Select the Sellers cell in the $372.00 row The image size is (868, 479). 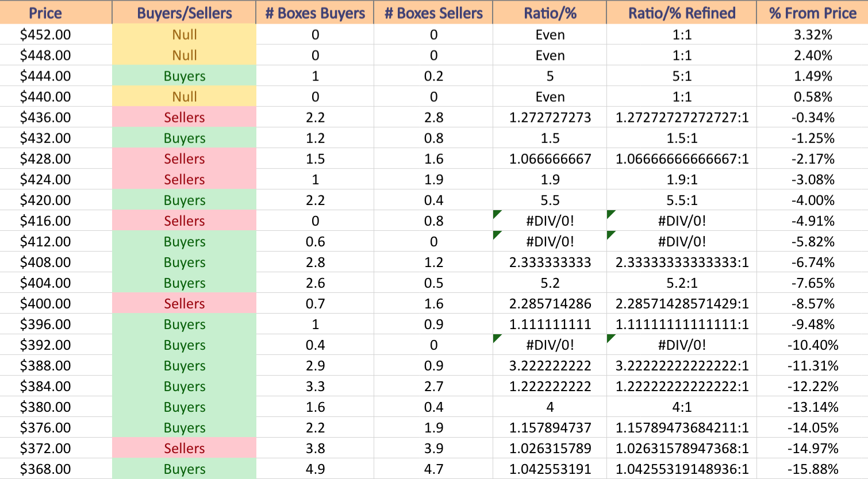184,448
